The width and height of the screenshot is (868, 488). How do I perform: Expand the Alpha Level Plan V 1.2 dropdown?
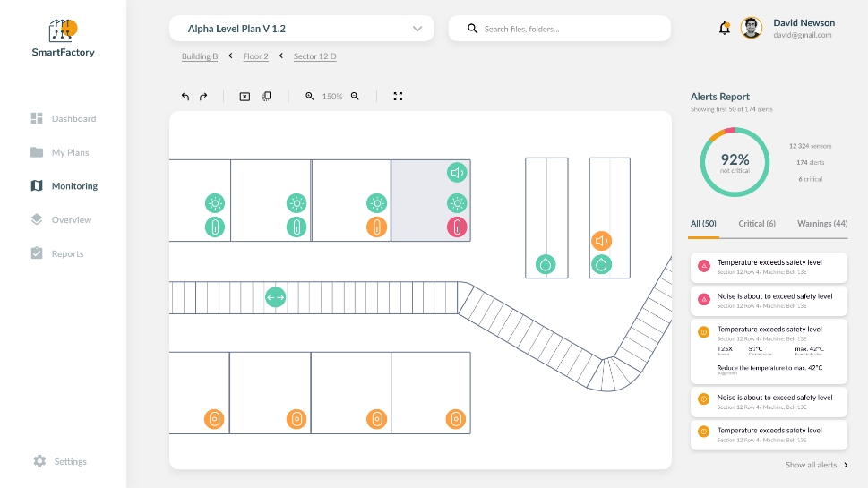click(301, 29)
